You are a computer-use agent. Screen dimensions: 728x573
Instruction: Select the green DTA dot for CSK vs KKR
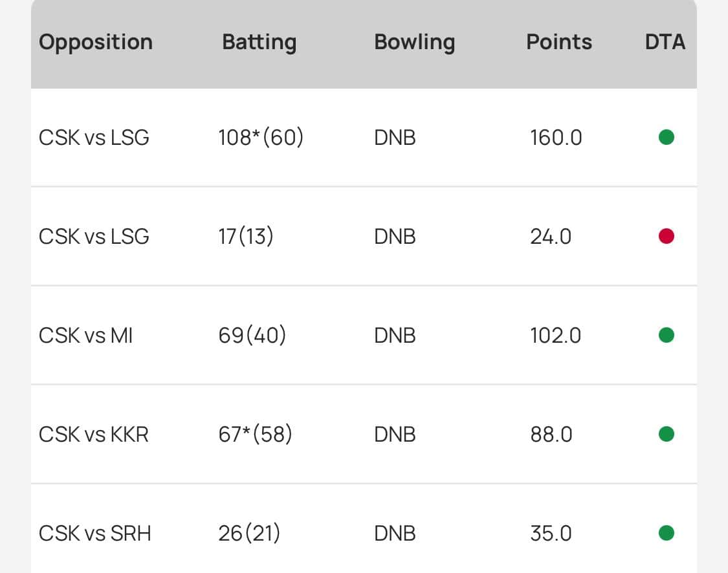(666, 434)
